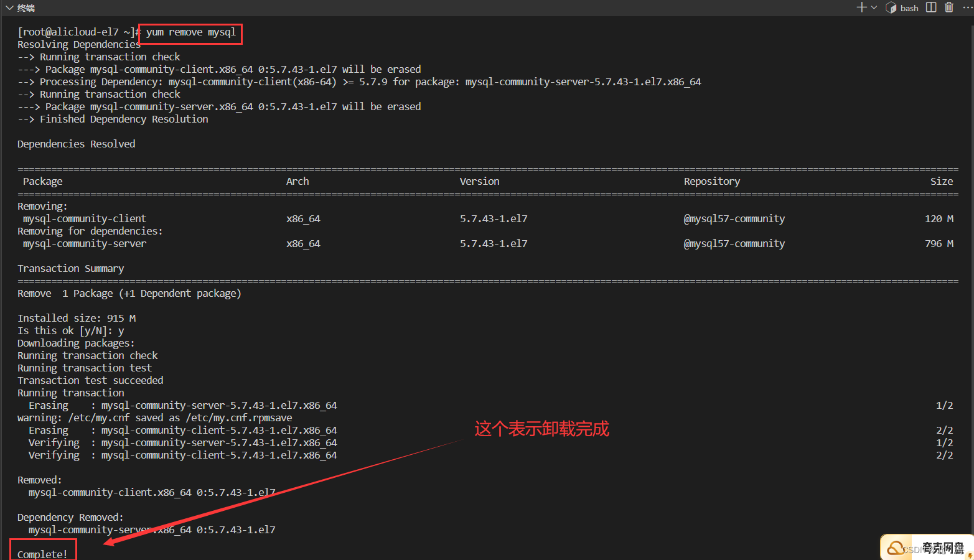974x560 pixels.
Task: Click 'Installed size: 915 M' line
Action: point(77,318)
